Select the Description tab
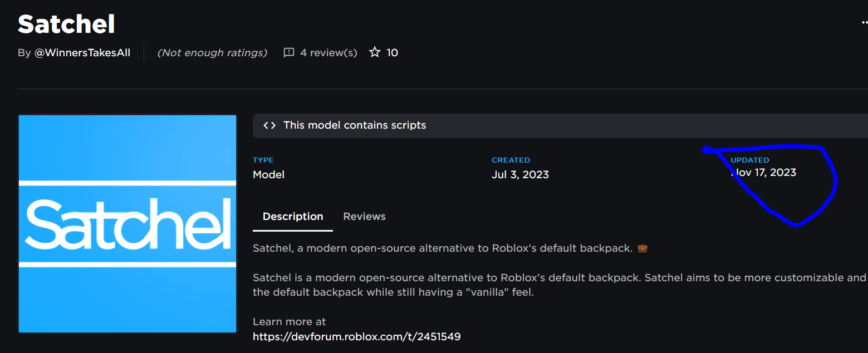 click(x=292, y=216)
